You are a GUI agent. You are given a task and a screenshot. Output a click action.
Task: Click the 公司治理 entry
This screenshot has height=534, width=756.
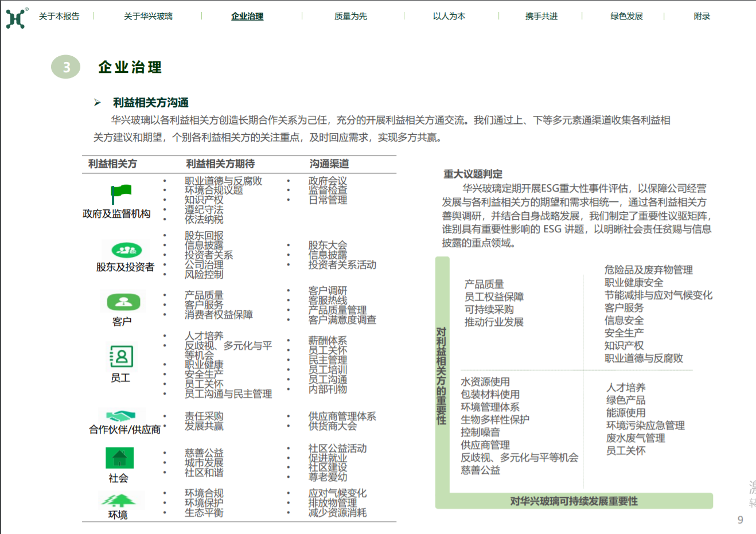(204, 265)
